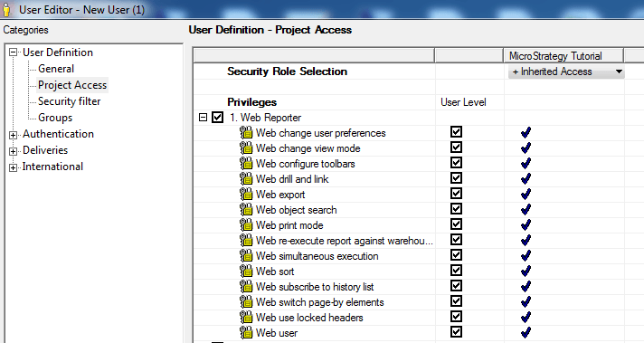Image resolution: width=644 pixels, height=343 pixels.
Task: Expand the Deliveries category
Action: (x=14, y=151)
